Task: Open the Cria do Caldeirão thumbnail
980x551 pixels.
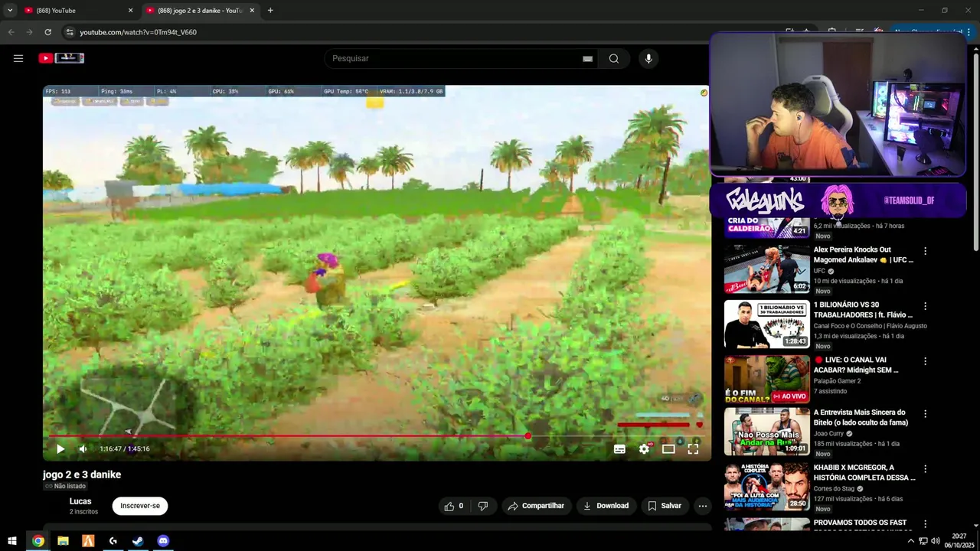Action: 766,228
